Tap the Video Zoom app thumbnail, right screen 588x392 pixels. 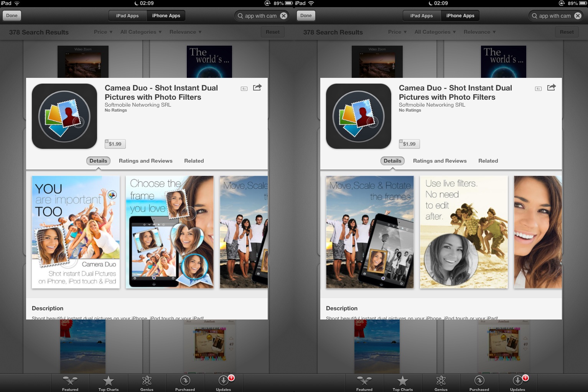click(377, 62)
